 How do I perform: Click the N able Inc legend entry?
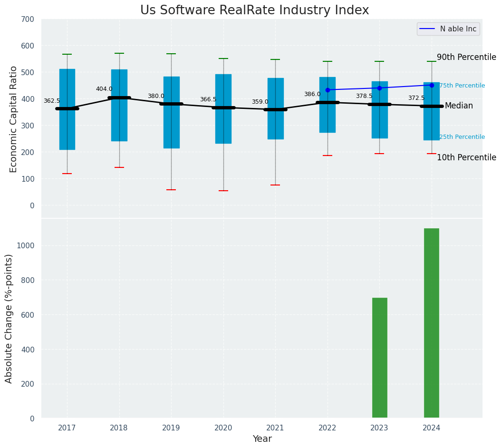tap(448, 29)
